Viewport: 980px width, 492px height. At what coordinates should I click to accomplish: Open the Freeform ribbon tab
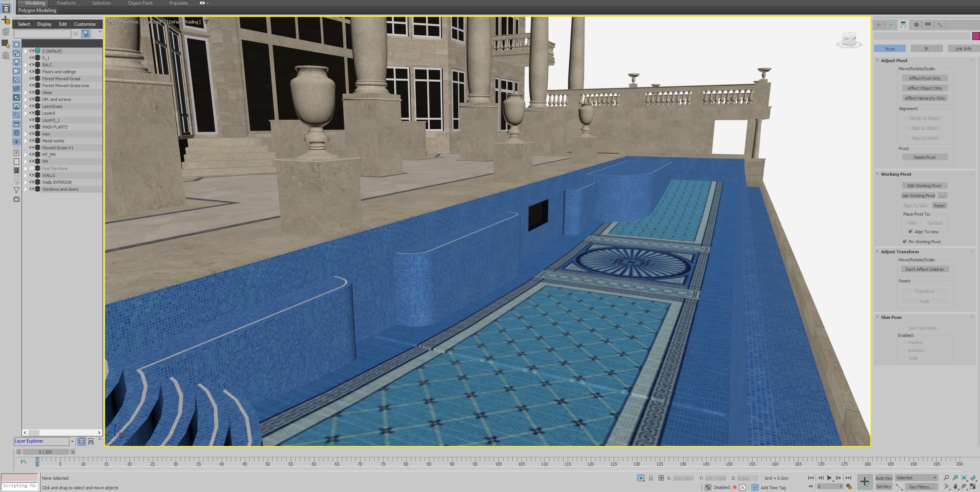tap(66, 3)
